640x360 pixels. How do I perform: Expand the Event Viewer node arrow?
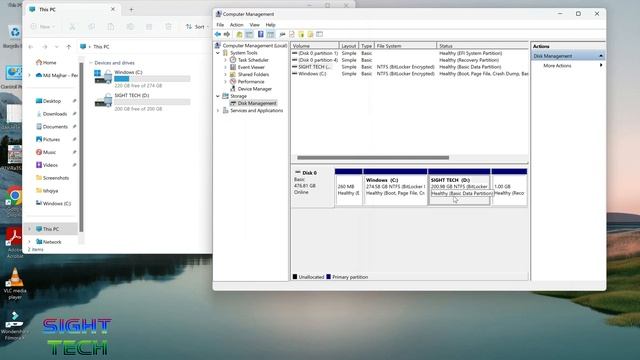point(225,67)
